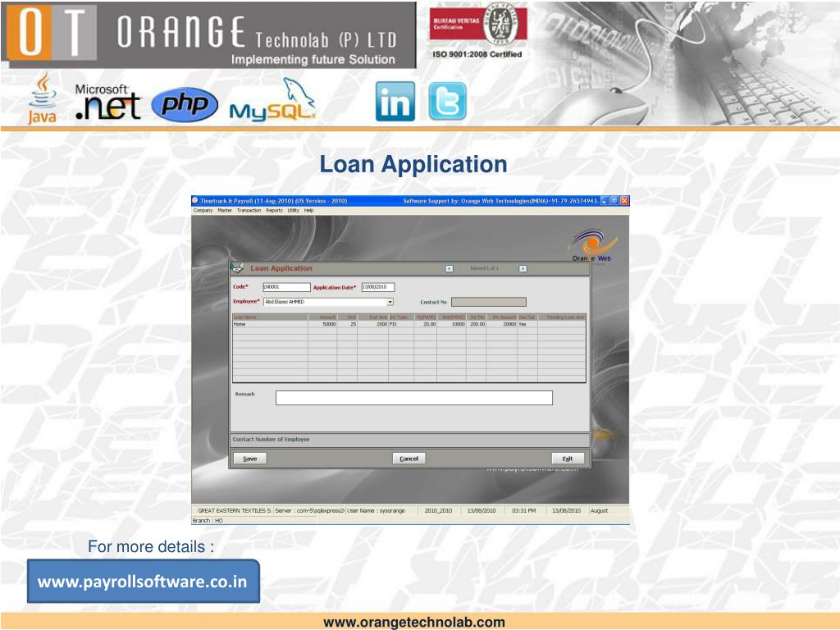Click the Code input field LN0001

point(286,287)
